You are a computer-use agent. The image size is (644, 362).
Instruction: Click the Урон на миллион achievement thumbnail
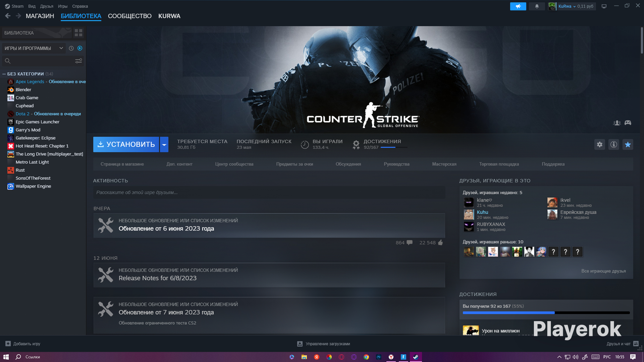pyautogui.click(x=471, y=330)
